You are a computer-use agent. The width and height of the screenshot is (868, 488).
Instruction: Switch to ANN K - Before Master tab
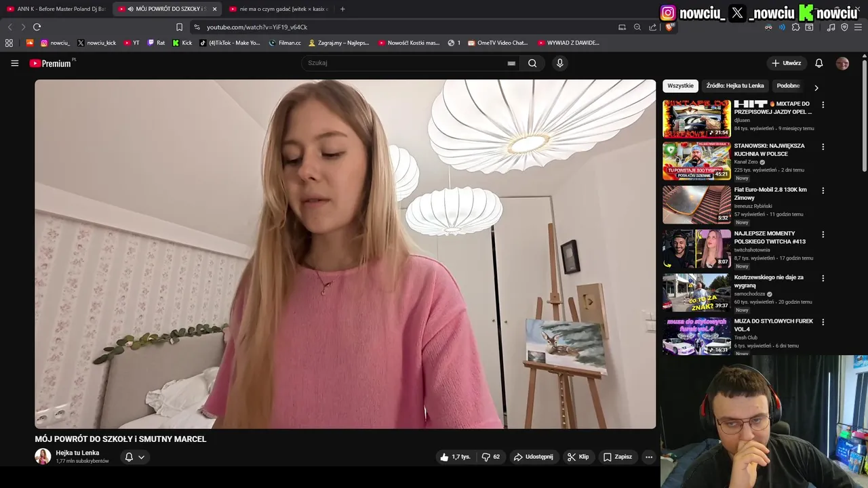pyautogui.click(x=56, y=9)
